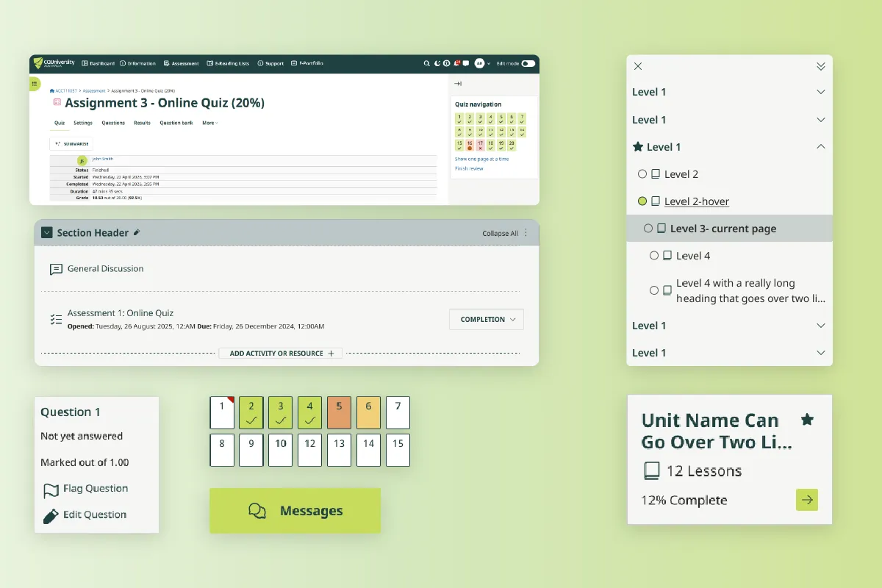Select green checked question 3 box
The height and width of the screenshot is (588, 882).
[281, 413]
